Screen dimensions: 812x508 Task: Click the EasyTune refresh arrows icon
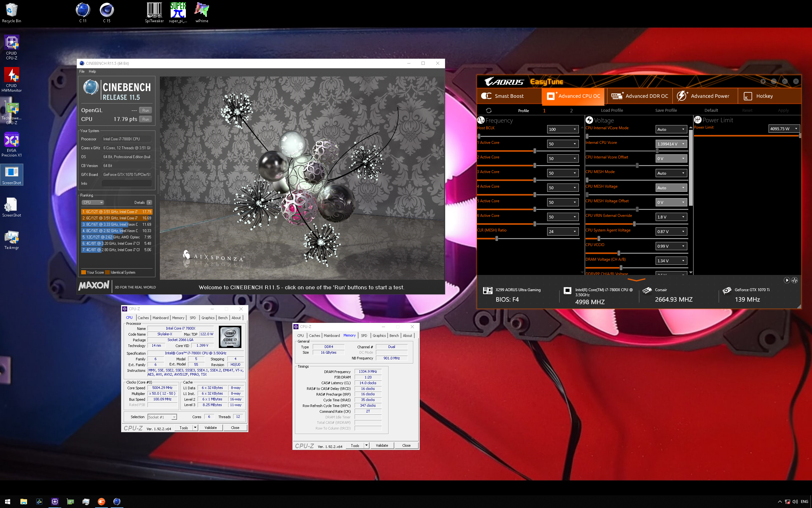point(488,110)
